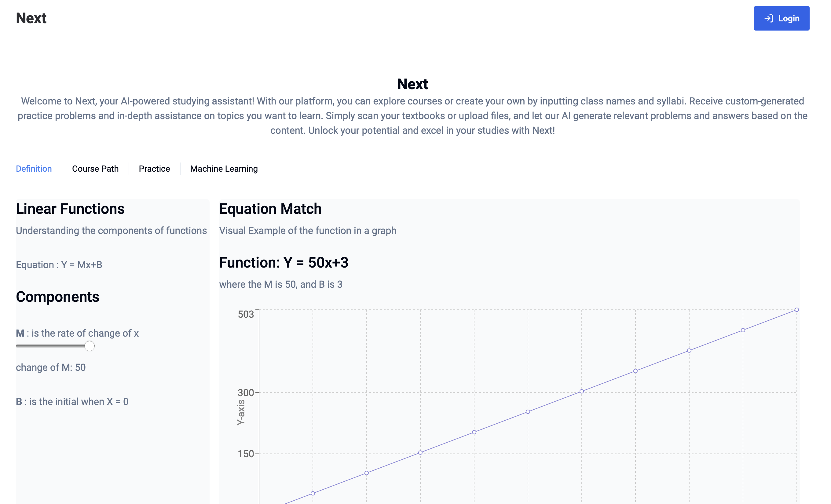831x504 pixels.
Task: Click the Linear Functions heading
Action: coord(70,209)
